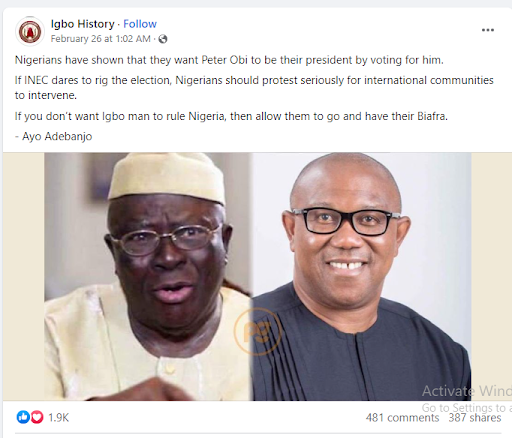Click the Follow link beside Igbo History
The width and height of the screenshot is (512, 438).
[140, 24]
